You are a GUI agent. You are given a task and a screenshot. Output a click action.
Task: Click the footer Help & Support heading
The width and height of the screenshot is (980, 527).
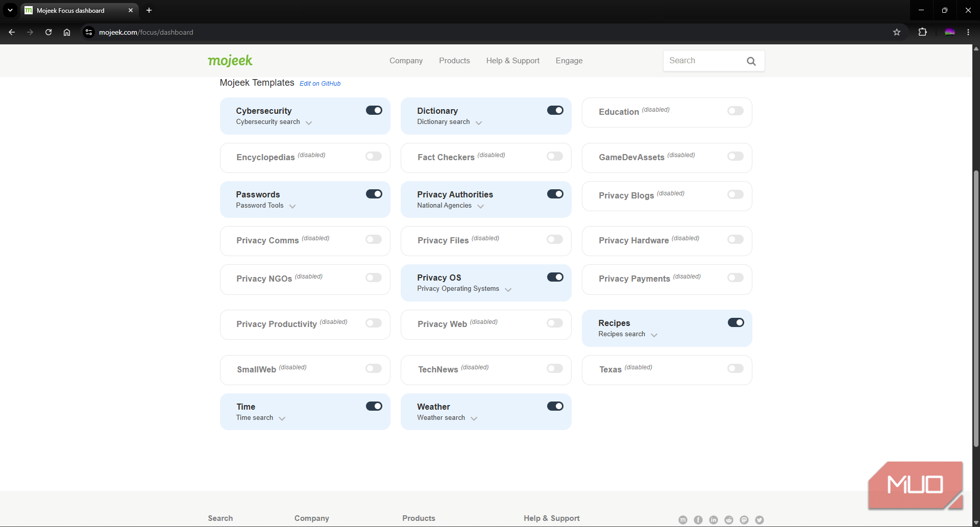coord(552,518)
